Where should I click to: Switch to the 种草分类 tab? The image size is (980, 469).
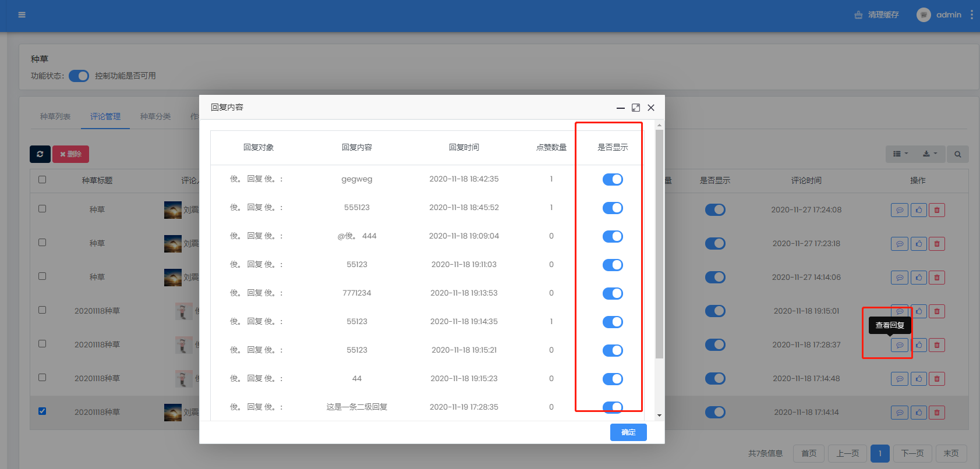click(155, 116)
